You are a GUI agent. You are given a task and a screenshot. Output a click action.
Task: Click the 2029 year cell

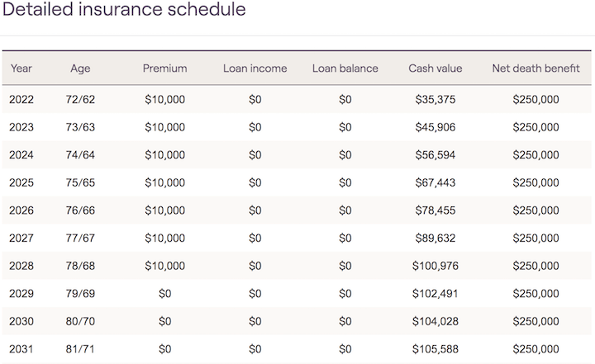(x=21, y=294)
